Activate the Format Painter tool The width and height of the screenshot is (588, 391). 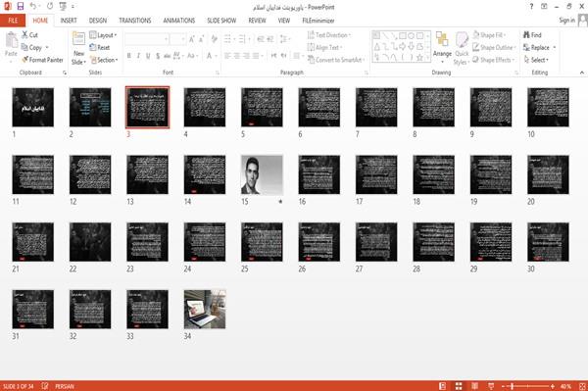click(x=42, y=60)
